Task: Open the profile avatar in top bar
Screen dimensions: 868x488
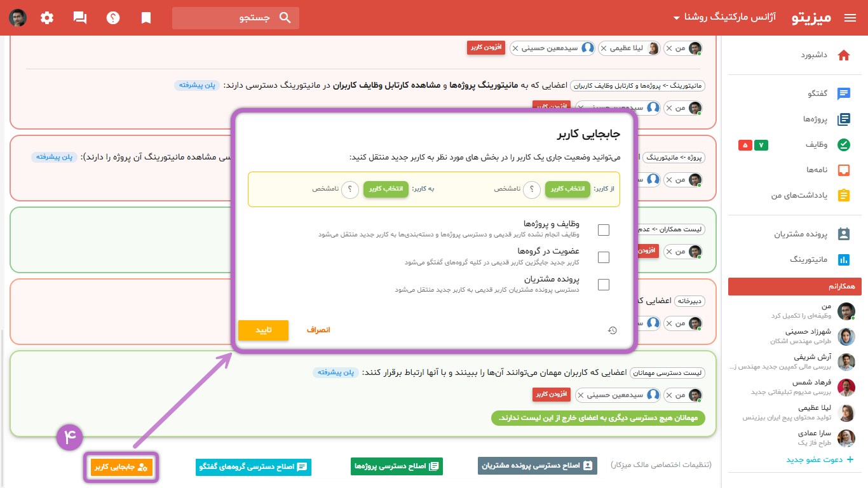Action: [x=18, y=18]
